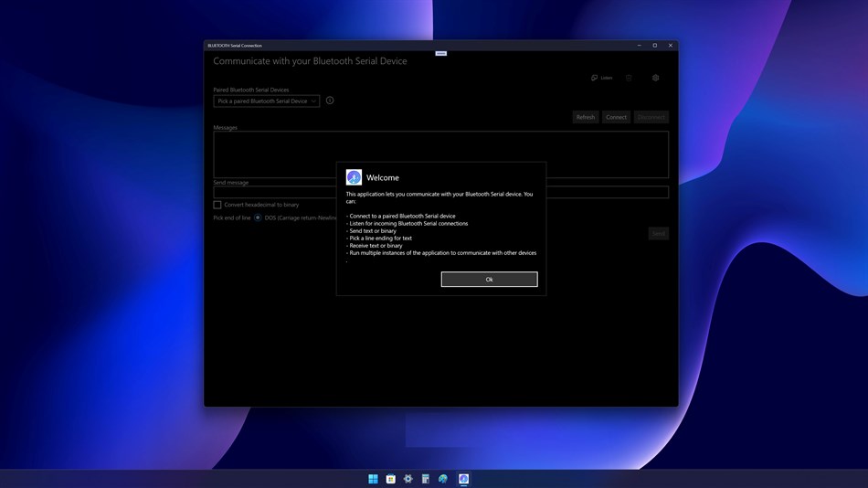The height and width of the screenshot is (488, 868).
Task: Click the info icon beside device dropdown
Action: click(x=330, y=101)
